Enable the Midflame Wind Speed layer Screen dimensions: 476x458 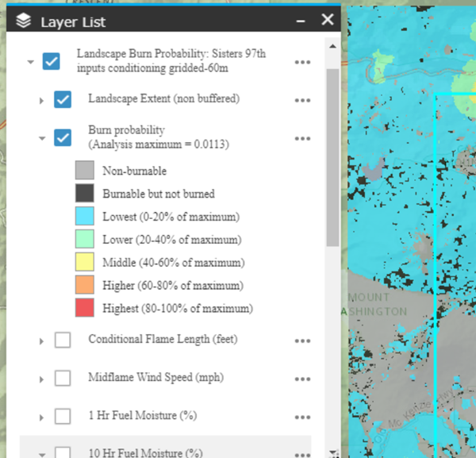point(63,378)
